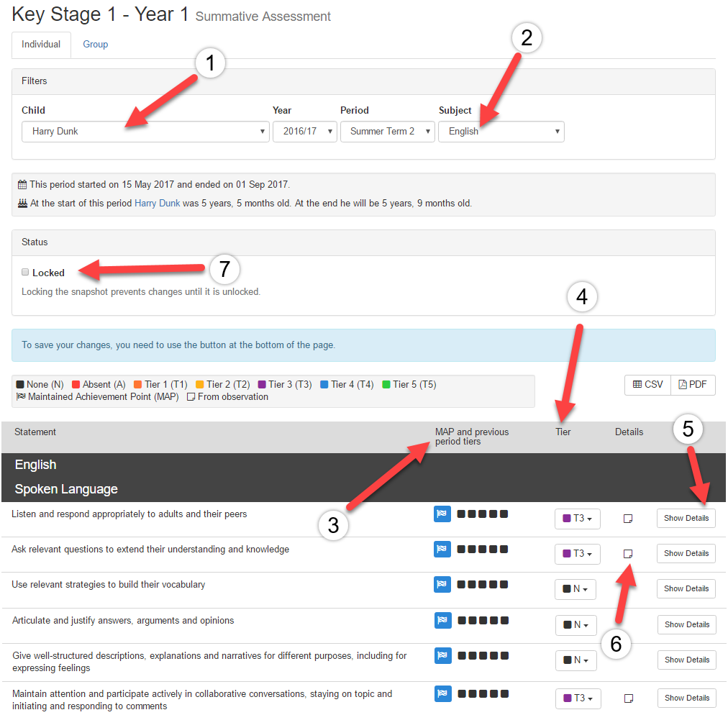Click observation note icon for Listen and respond row
Viewport: 728px width, 715px height.
click(x=628, y=519)
